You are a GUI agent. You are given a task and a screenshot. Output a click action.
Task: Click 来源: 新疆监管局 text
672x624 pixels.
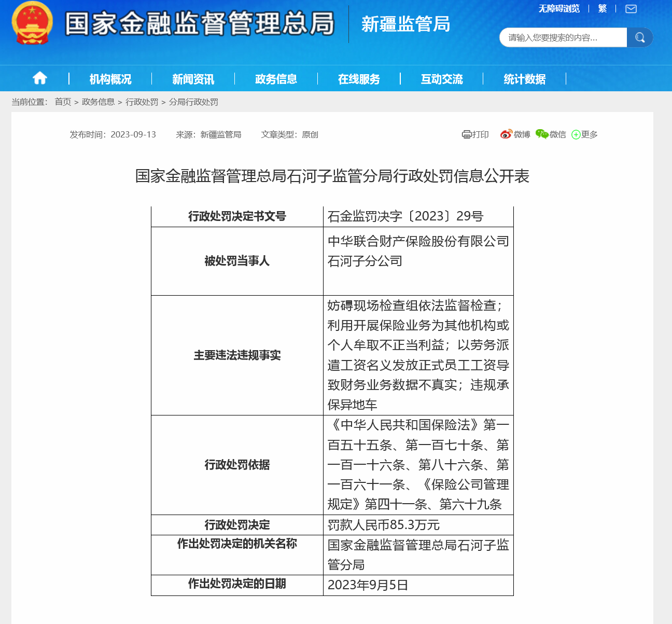point(208,134)
